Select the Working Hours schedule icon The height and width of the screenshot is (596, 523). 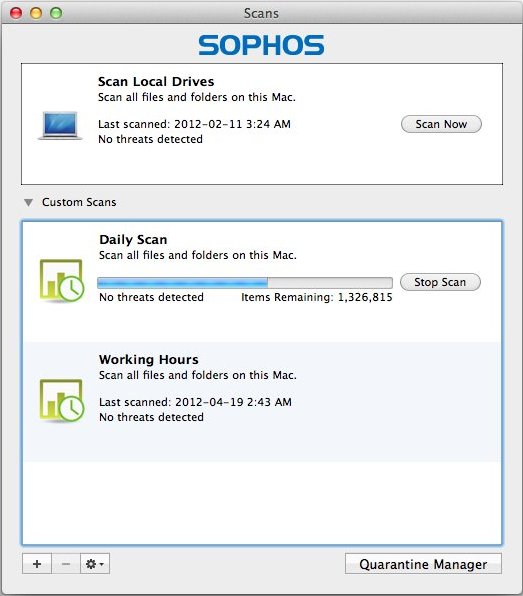[61, 401]
